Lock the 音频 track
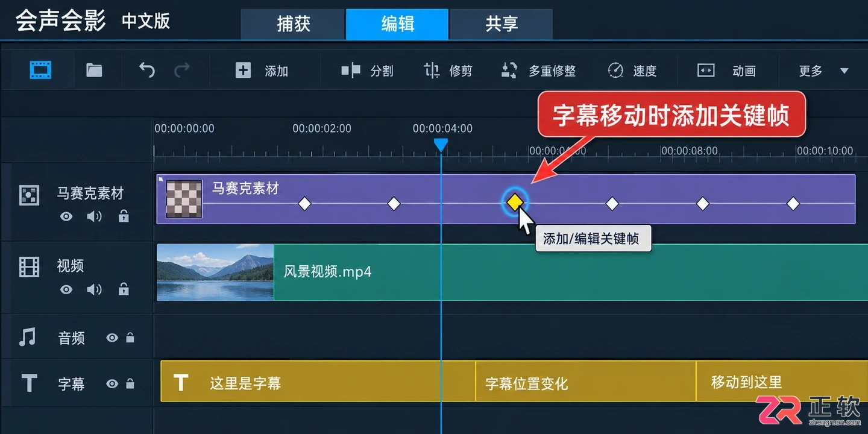 click(x=130, y=338)
